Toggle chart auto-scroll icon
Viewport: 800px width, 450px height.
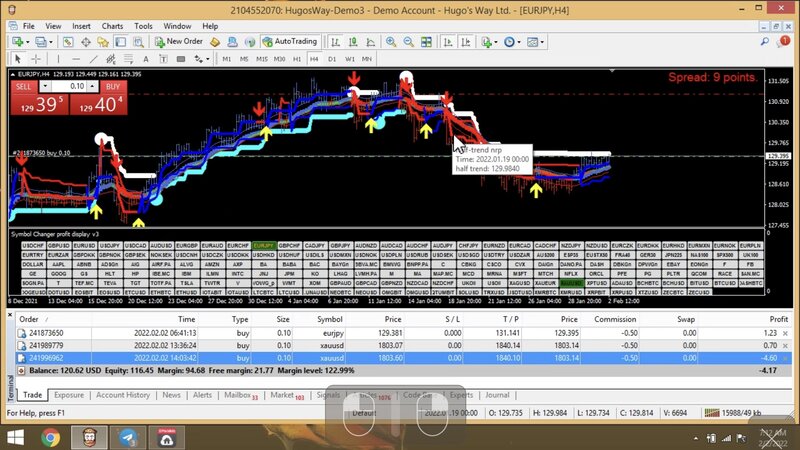[x=448, y=42]
